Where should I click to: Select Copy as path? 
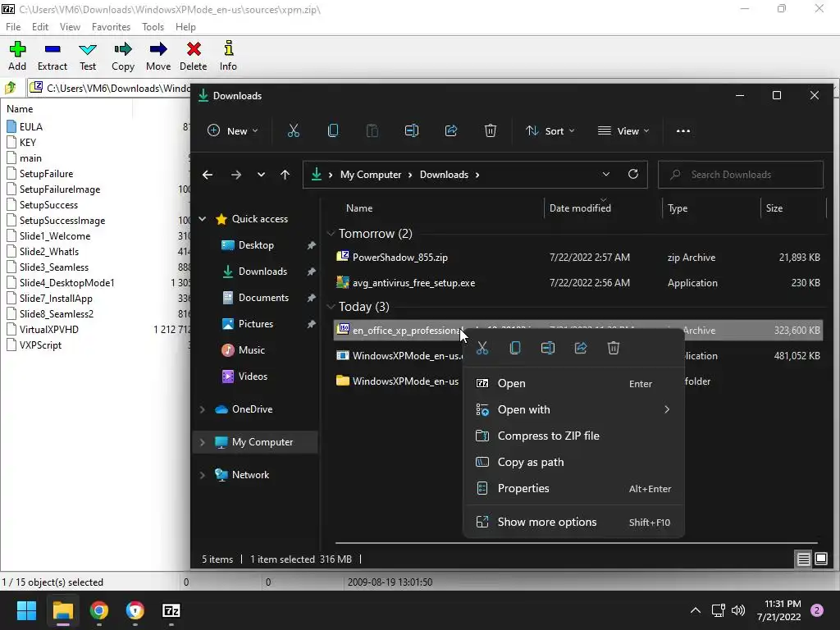573,462
